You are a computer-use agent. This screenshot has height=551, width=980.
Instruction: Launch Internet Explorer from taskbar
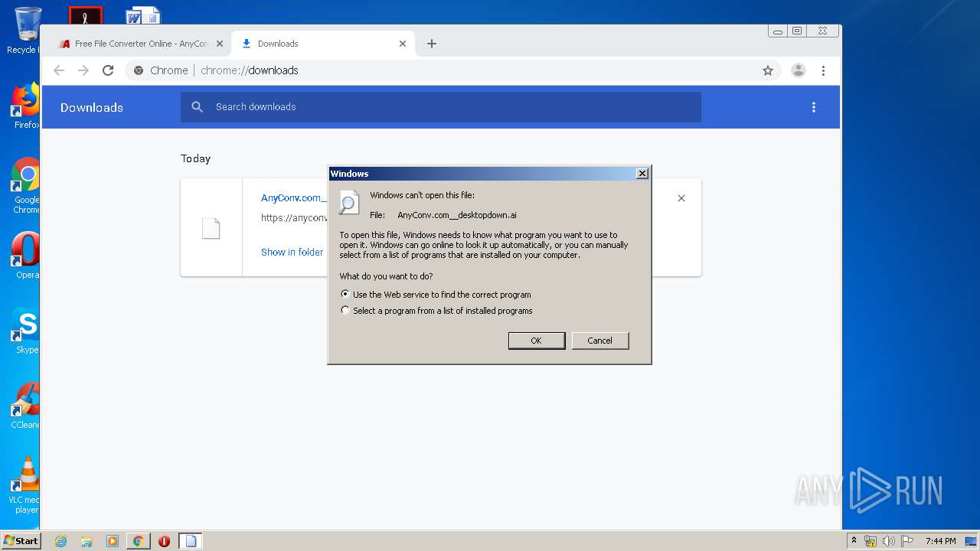tap(61, 541)
